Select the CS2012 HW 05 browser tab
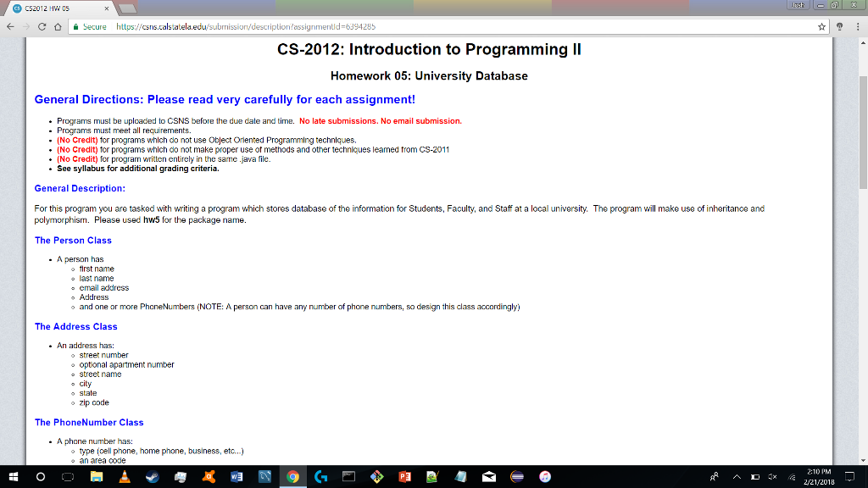 tap(51, 7)
